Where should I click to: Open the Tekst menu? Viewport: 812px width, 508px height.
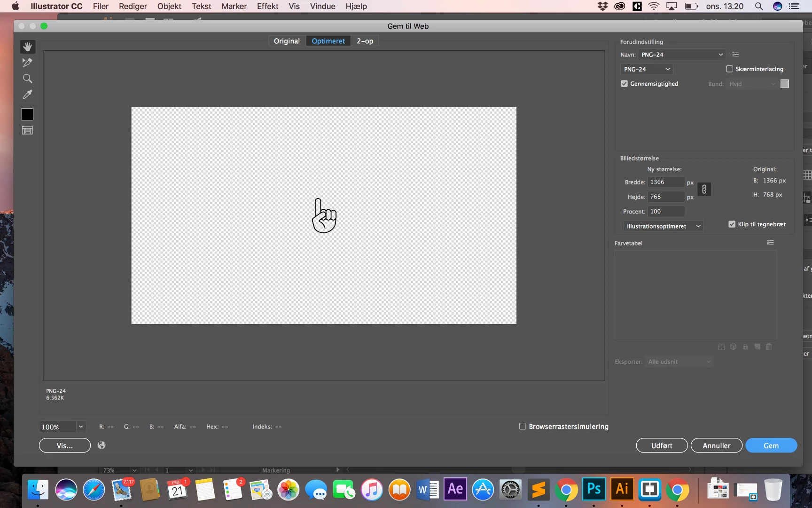click(x=201, y=6)
